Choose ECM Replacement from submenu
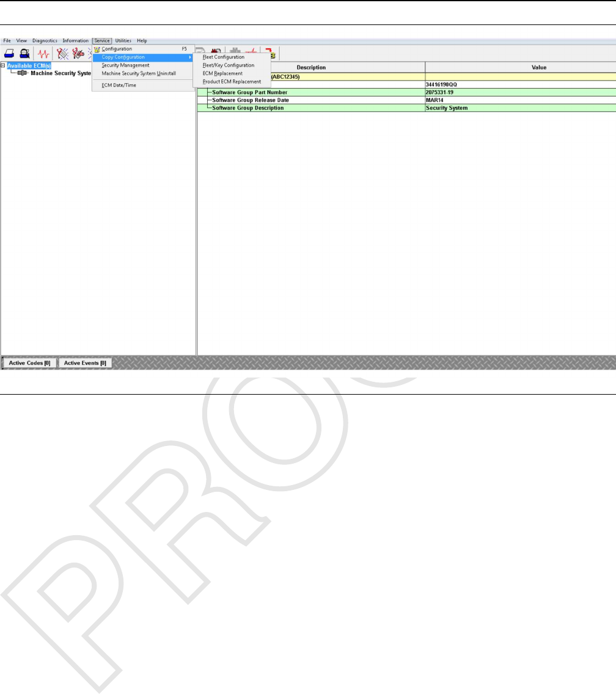 coord(232,73)
